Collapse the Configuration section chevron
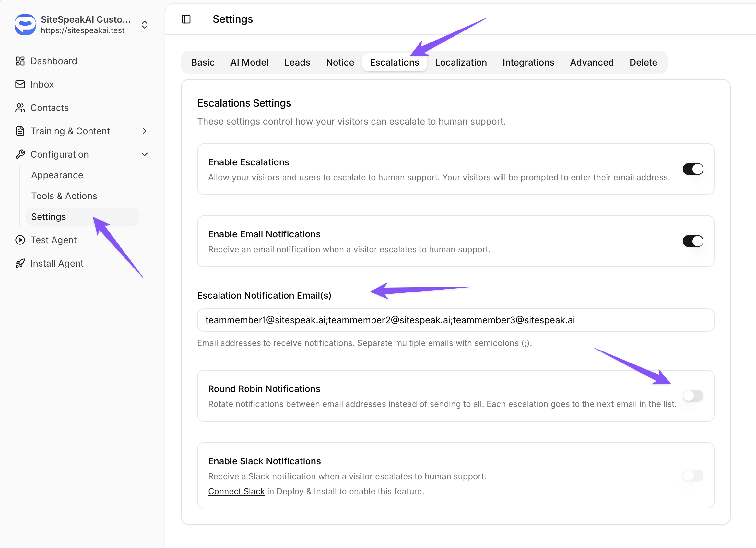Viewport: 756px width, 548px height. pos(144,154)
